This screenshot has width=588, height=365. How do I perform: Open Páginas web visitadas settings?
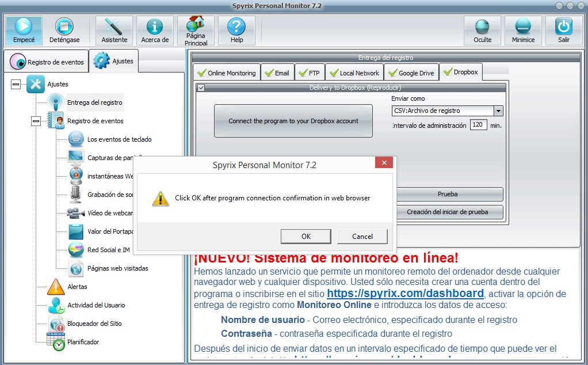point(118,268)
